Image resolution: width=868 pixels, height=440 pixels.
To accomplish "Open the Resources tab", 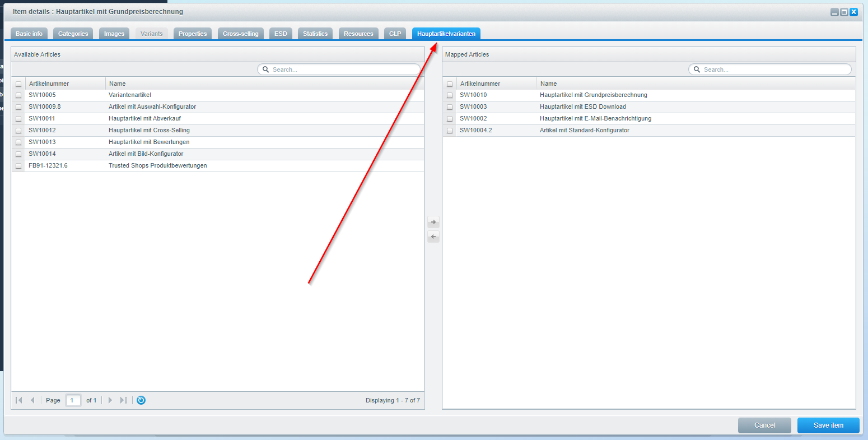I will tap(358, 34).
